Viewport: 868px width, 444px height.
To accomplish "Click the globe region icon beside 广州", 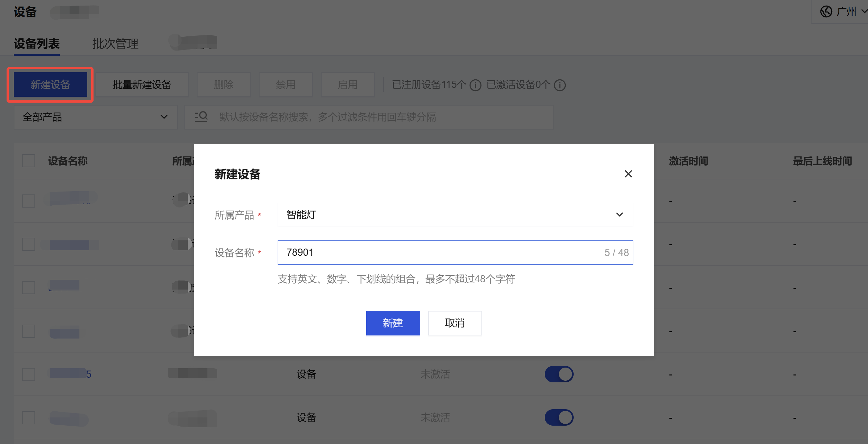I will point(826,11).
